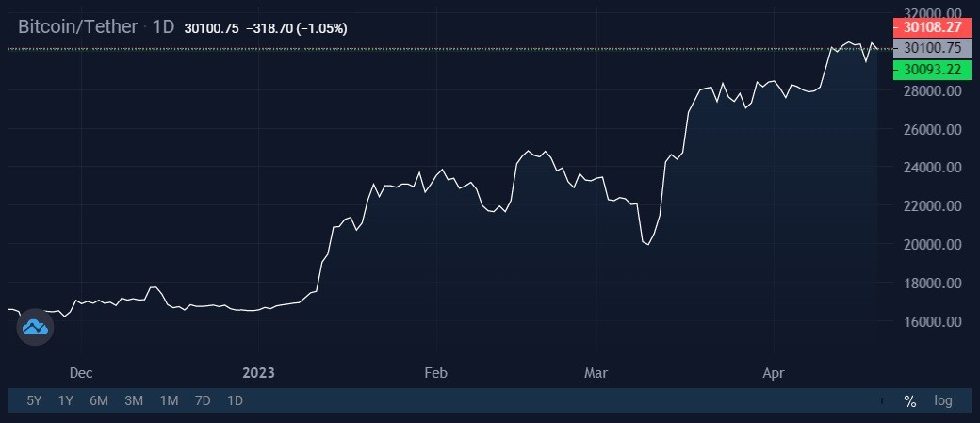Click the green 30093.22 price label
Image resolution: width=980 pixels, height=423 pixels.
(x=930, y=69)
